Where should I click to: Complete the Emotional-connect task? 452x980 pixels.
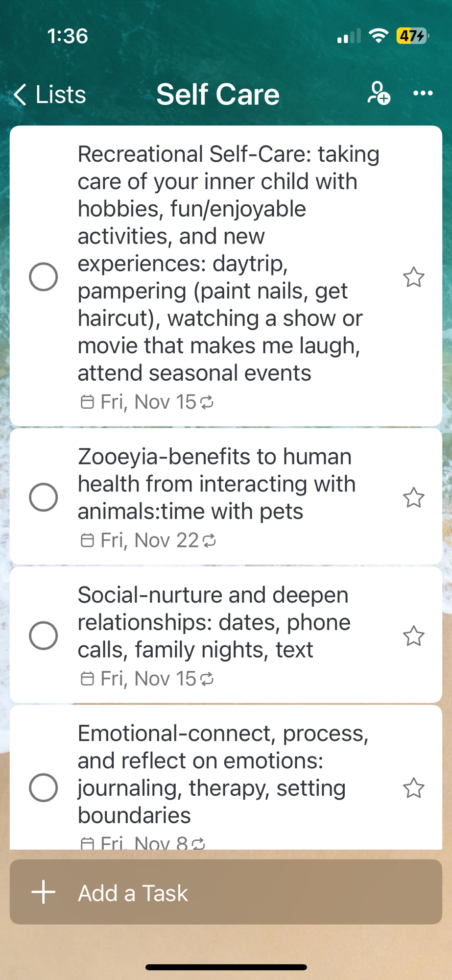point(44,788)
